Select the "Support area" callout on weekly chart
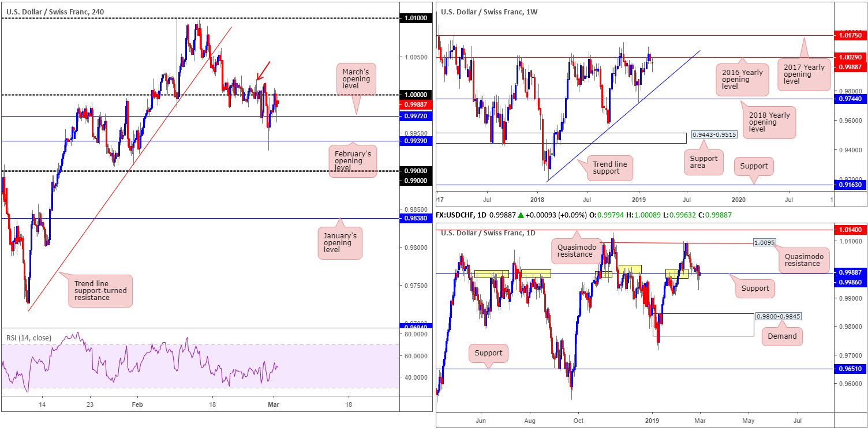Screen dimensions: 868x431 (704, 163)
